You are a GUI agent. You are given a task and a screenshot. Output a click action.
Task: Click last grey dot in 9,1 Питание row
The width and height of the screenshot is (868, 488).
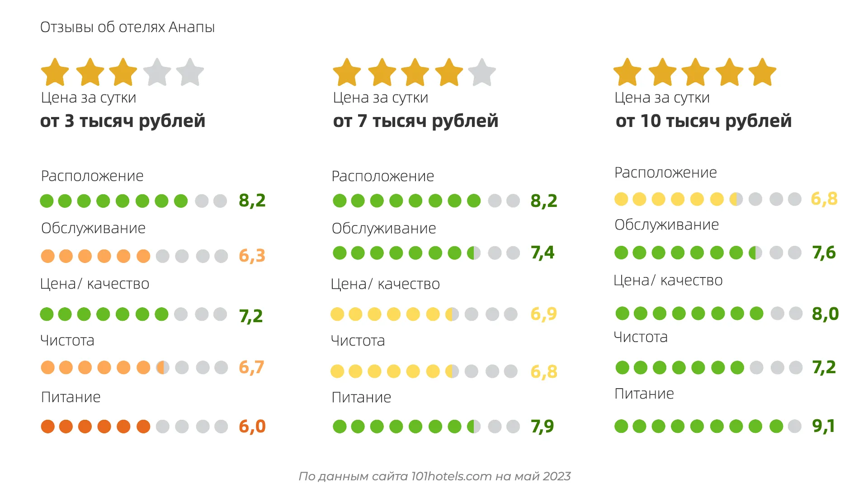(795, 426)
